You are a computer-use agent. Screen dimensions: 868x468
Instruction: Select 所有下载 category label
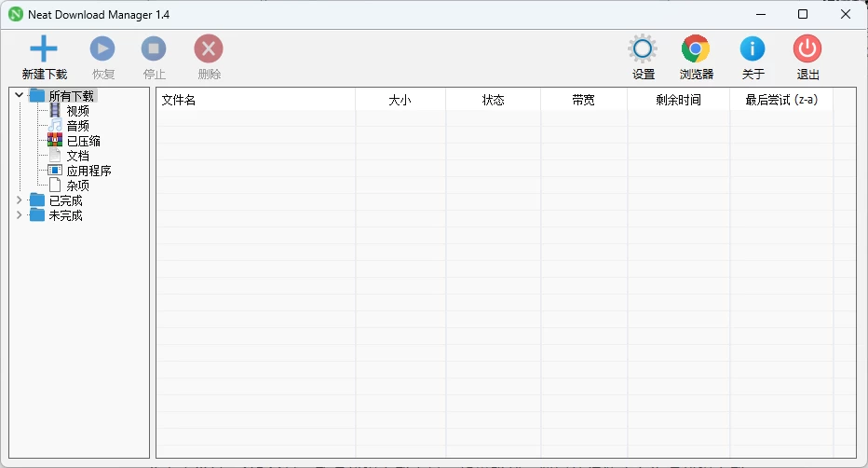pos(72,96)
